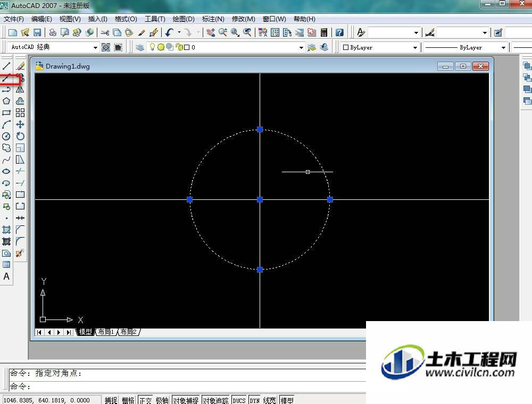The width and height of the screenshot is (532, 404).
Task: Open the QuickCalc calculator
Action: coord(324,32)
